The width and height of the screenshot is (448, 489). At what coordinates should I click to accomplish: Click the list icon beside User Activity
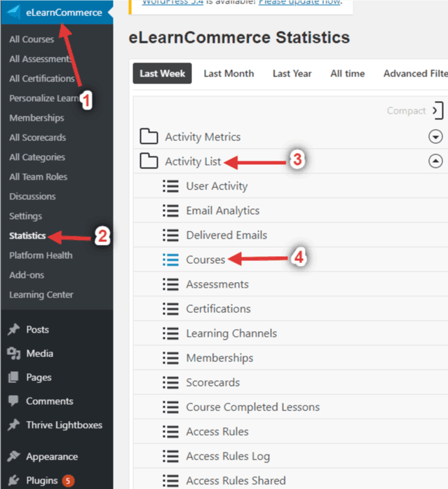click(x=171, y=186)
